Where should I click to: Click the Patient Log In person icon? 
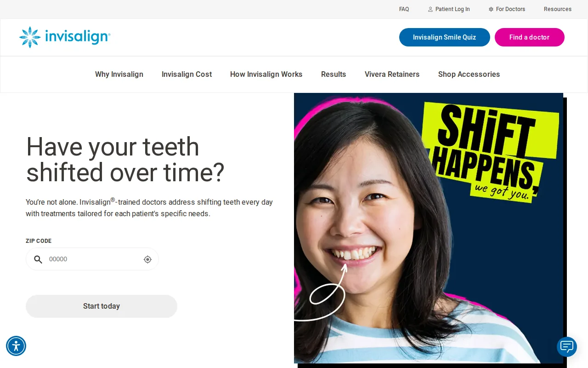[x=430, y=9]
